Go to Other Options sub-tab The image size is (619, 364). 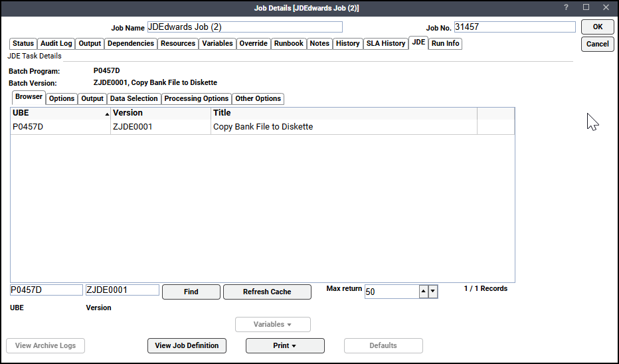point(258,99)
